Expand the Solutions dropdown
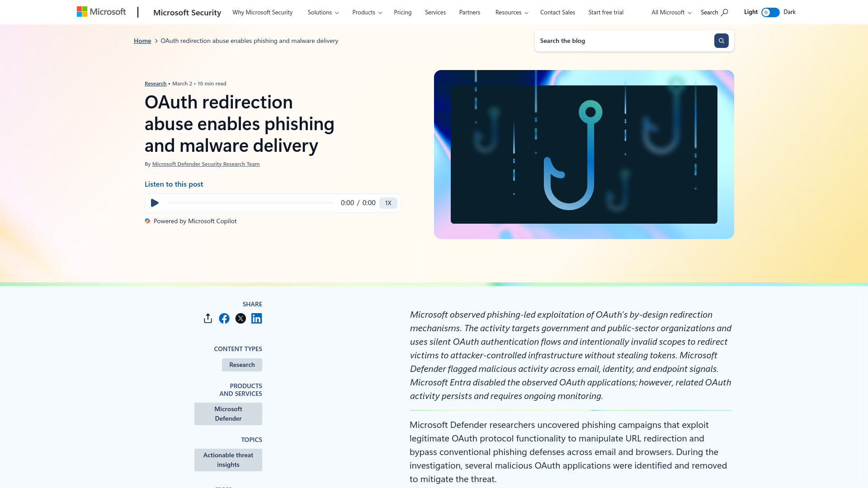Screen dimensions: 868x488 pos(323,12)
